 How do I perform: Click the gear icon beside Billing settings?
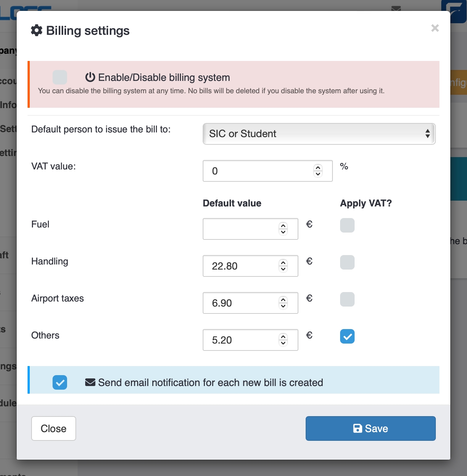click(37, 30)
